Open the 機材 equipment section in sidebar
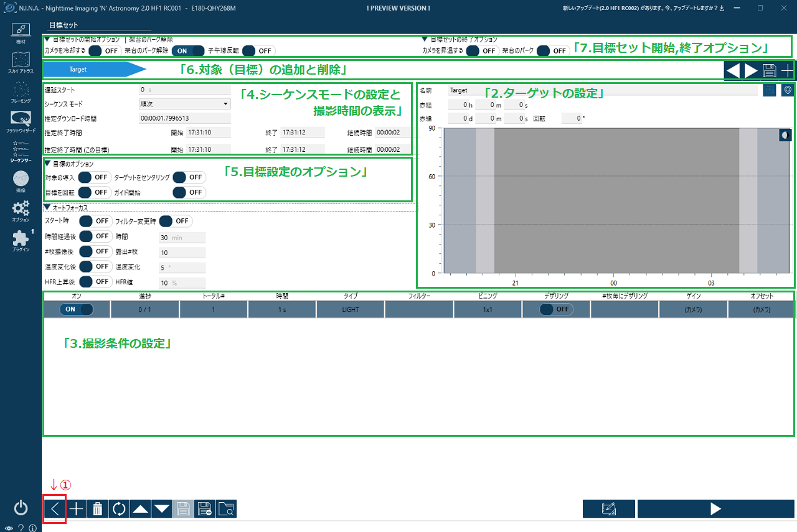This screenshot has height=532, width=797. pos(21,32)
